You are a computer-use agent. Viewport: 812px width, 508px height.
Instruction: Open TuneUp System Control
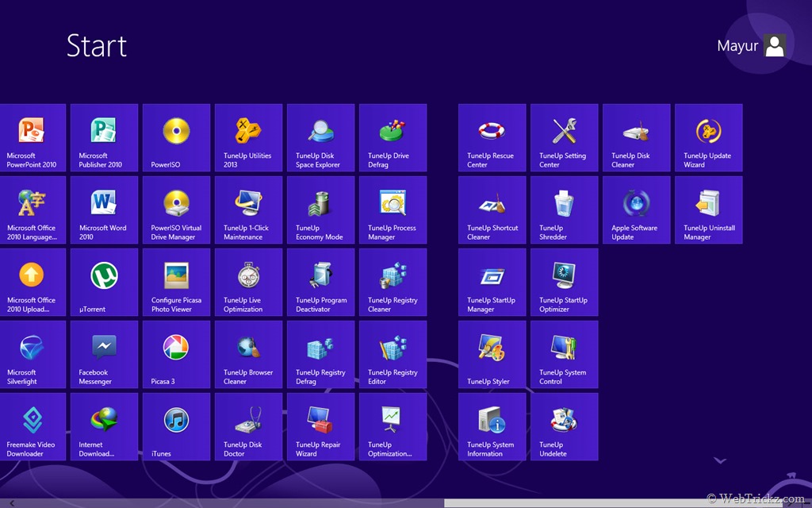(x=565, y=355)
